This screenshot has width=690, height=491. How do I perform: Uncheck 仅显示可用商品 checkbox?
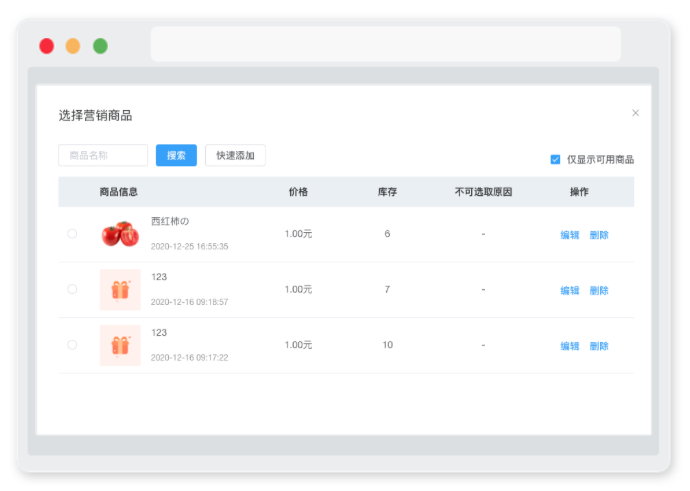(555, 159)
